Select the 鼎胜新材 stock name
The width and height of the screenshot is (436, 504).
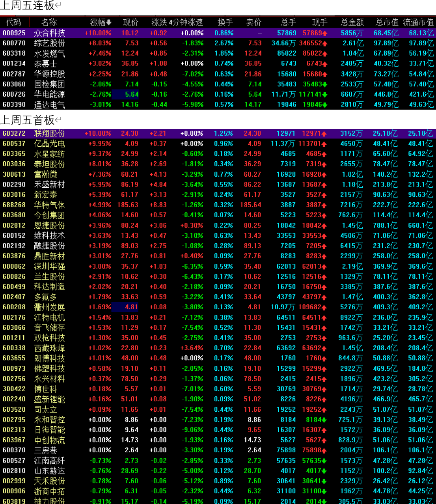[x=50, y=256]
